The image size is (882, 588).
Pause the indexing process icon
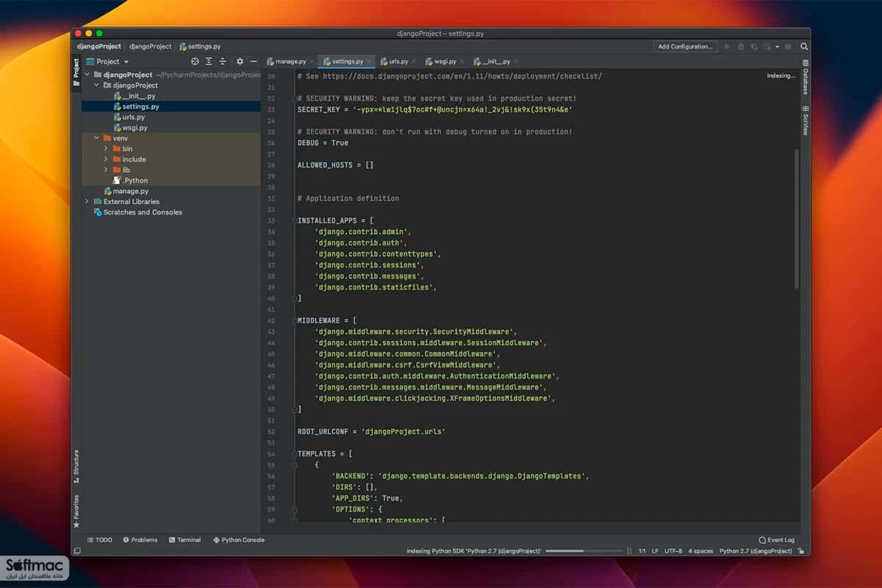[629, 551]
